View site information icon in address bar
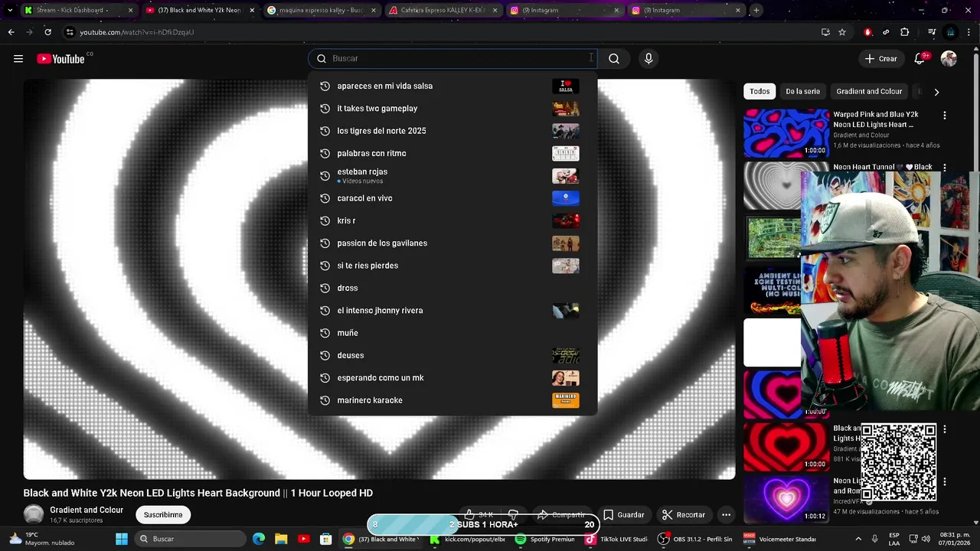 [x=70, y=32]
